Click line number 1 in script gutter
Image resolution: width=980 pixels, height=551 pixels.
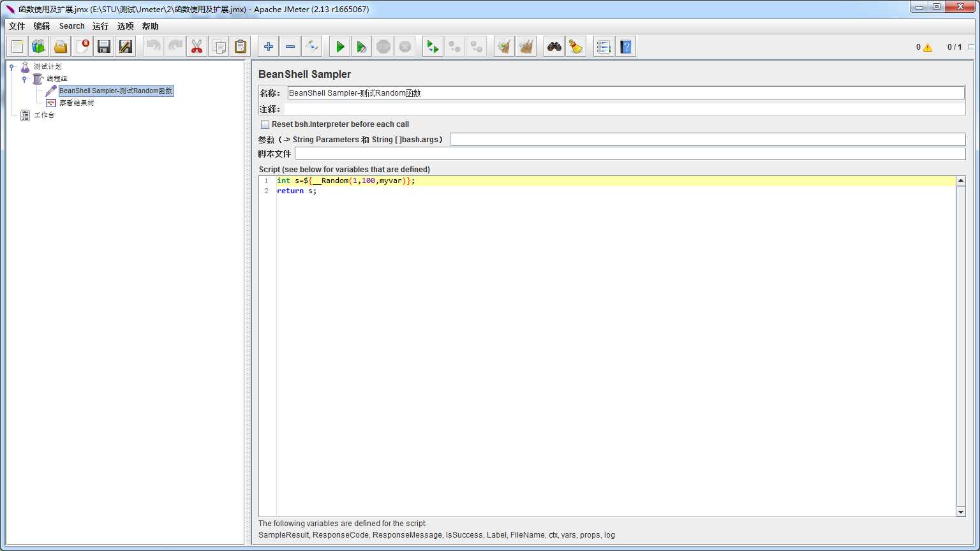267,180
